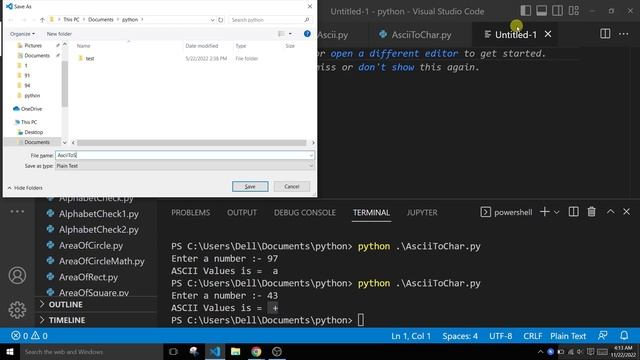Click 'open a different editor' link
This screenshot has width=640, height=360.
[394, 53]
